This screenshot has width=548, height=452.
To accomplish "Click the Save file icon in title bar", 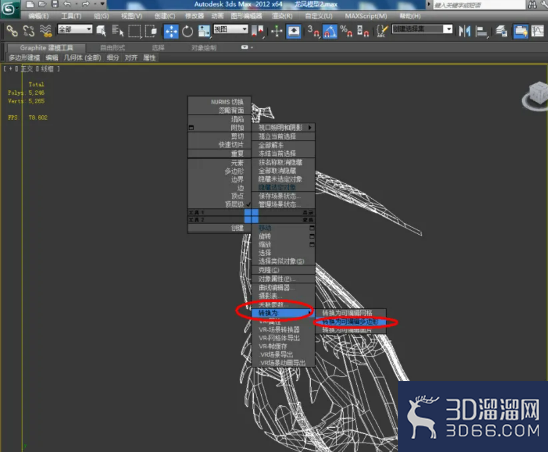I will [x=55, y=4].
